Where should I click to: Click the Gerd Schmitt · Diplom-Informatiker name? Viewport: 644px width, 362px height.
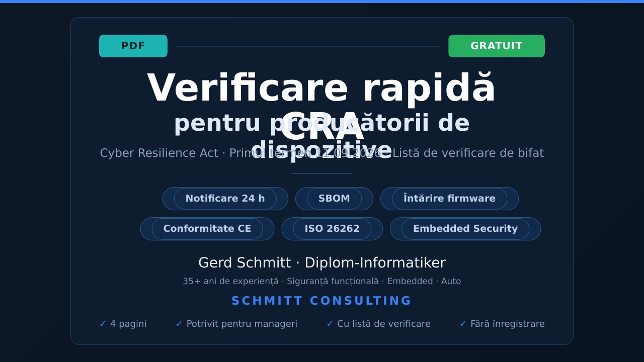[x=322, y=263]
